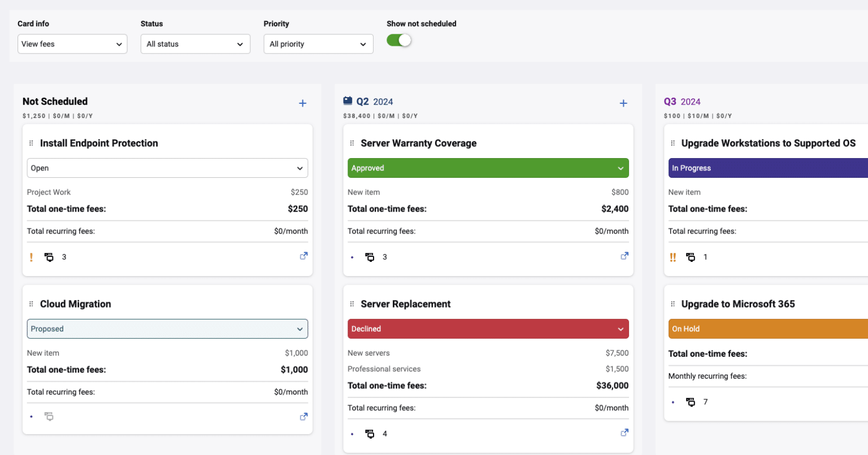Click the drag handle on the Cloud Migration card
Viewport: 868px width, 455px height.
(x=32, y=304)
